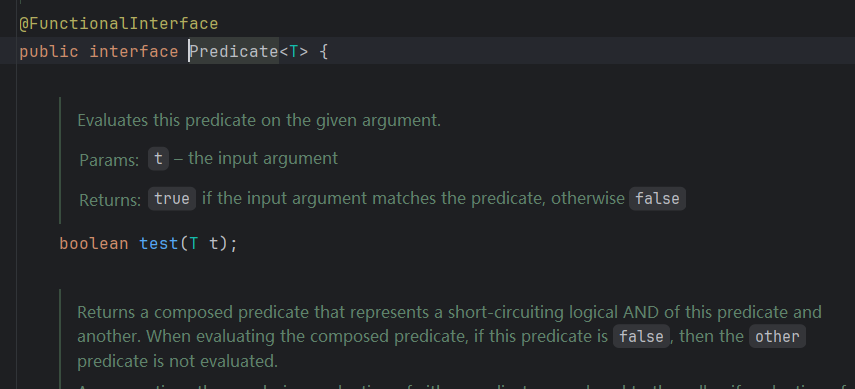Click 'the input argument' description text
The height and width of the screenshot is (389, 855).
263,159
